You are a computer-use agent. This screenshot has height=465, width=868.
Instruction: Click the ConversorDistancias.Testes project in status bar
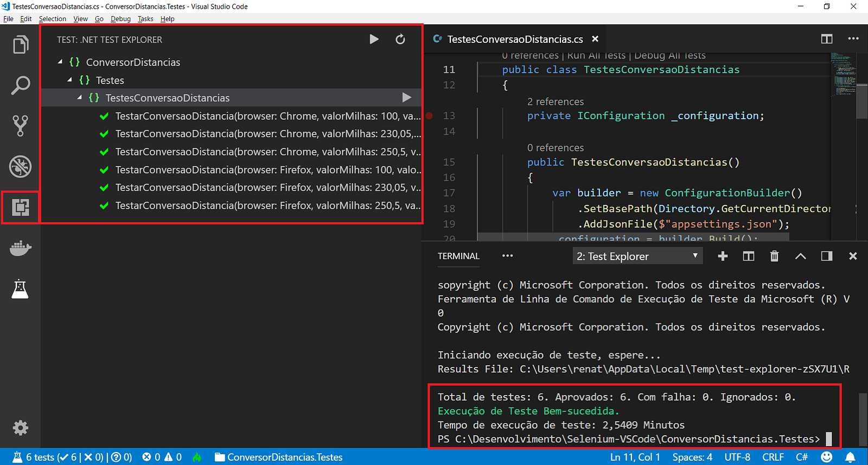(278, 457)
